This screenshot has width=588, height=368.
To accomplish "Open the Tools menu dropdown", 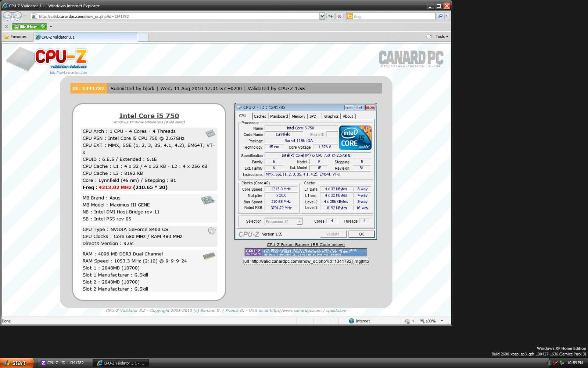I will (442, 36).
